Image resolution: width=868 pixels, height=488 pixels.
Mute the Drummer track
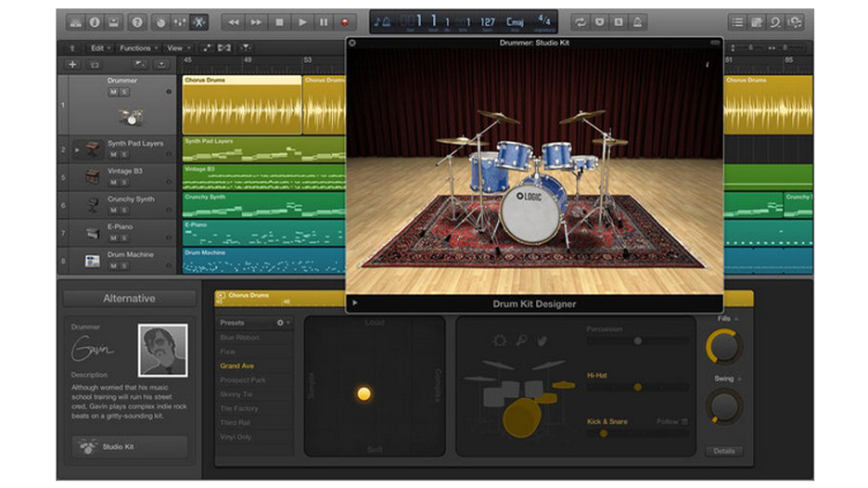[x=113, y=92]
